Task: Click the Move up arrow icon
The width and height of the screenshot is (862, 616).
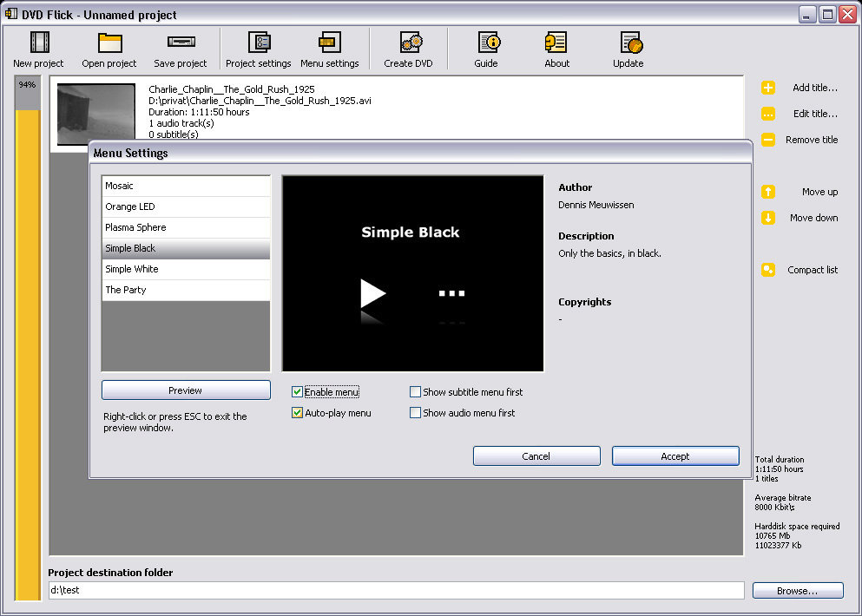Action: click(768, 192)
